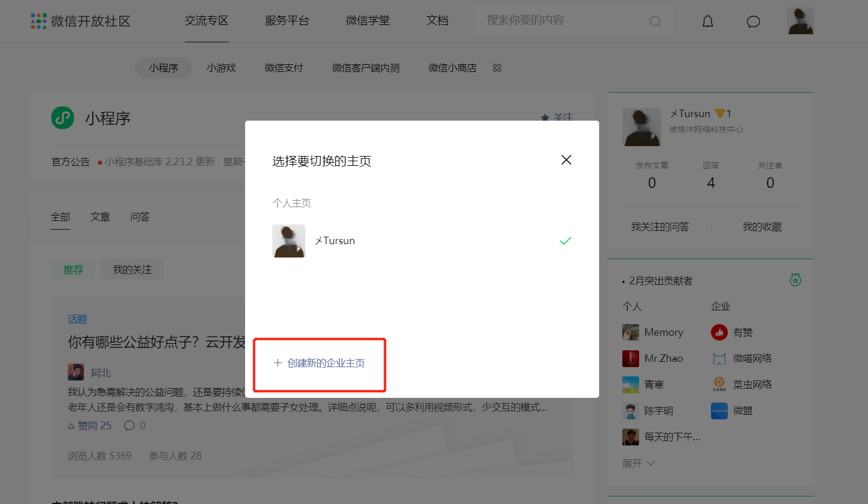Click Mr.Zhao contributor avatar

pos(630,358)
